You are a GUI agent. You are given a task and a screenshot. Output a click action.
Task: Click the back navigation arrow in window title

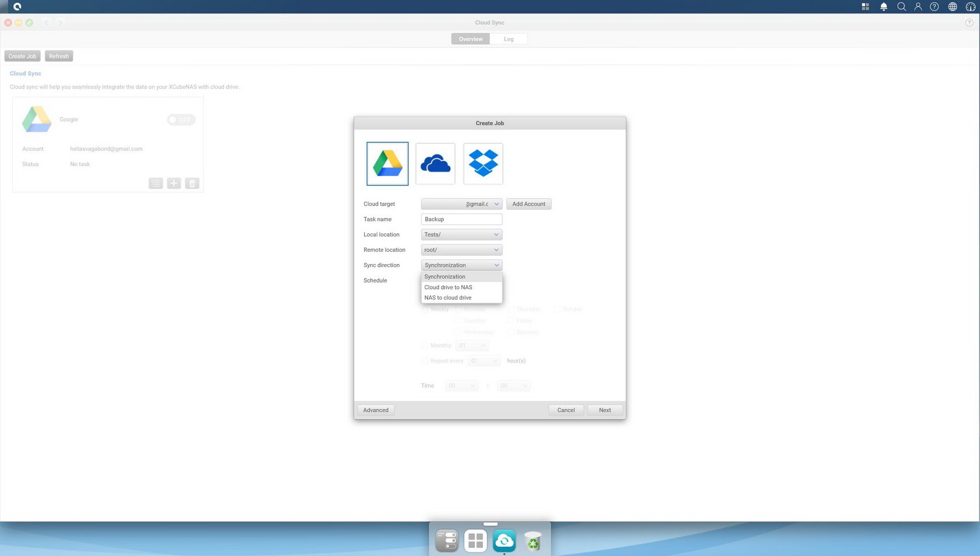[x=47, y=23]
